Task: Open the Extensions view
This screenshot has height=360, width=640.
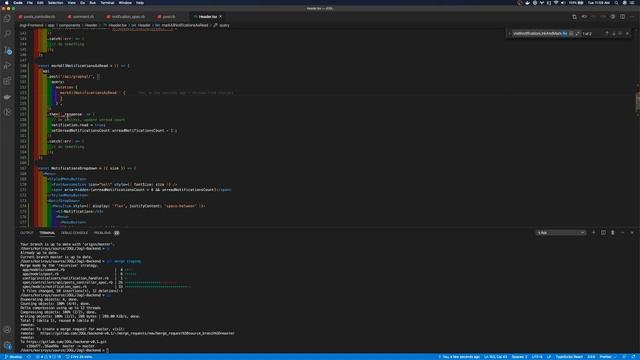Action: pos(7,81)
